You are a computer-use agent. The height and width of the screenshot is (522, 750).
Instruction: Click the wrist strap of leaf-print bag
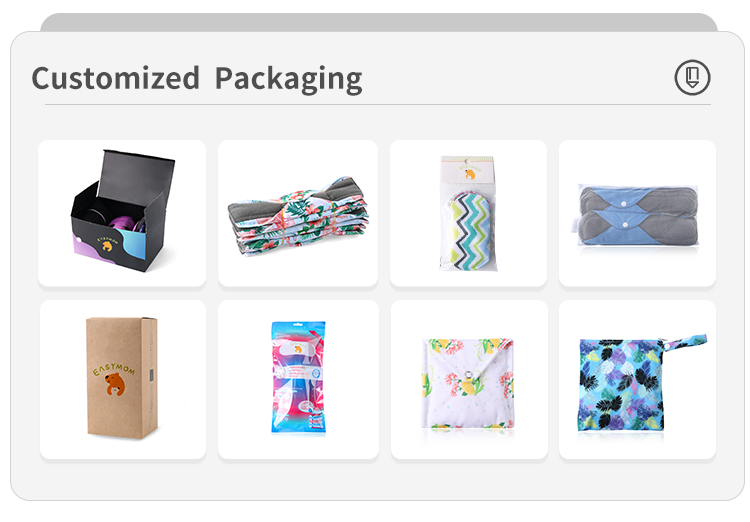coord(685,341)
